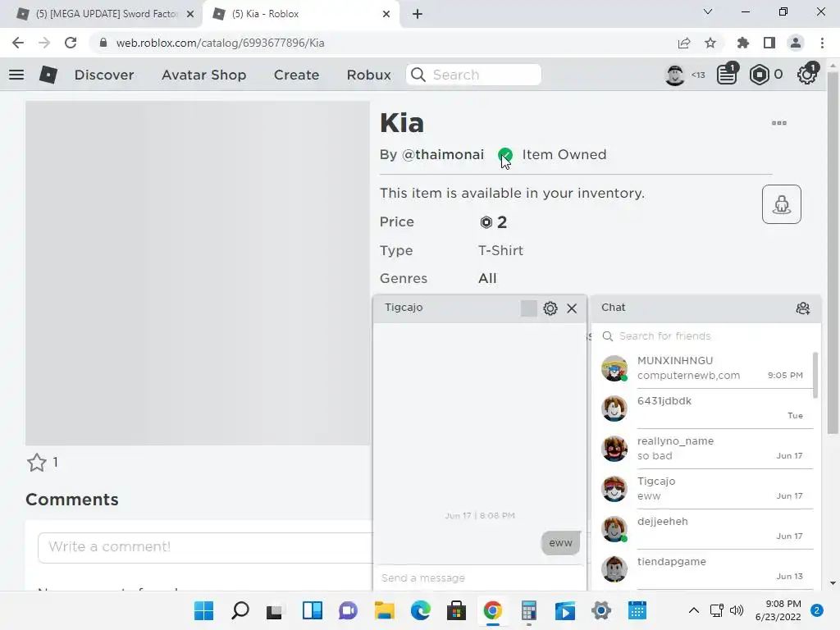Open File Explorer from taskbar

384,610
